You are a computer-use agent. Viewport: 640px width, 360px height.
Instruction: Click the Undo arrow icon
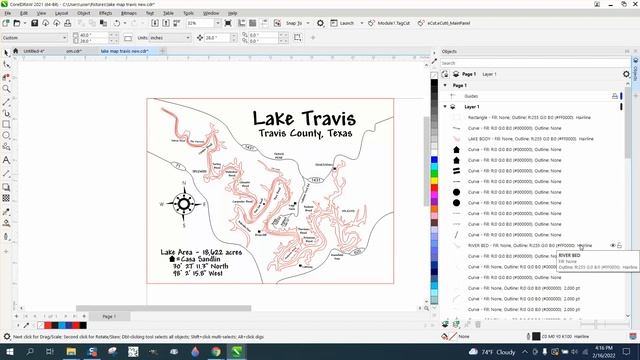click(117, 23)
